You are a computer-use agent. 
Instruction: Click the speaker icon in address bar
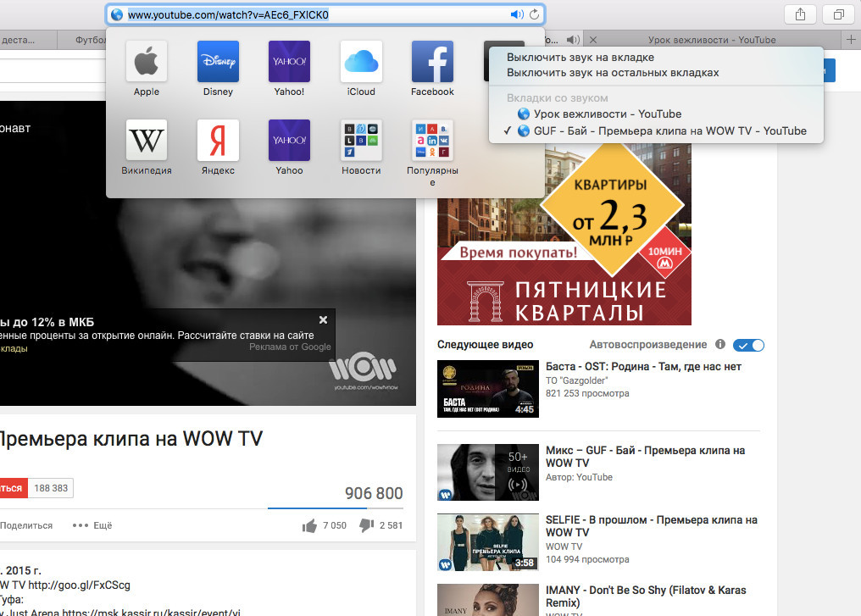pos(516,14)
